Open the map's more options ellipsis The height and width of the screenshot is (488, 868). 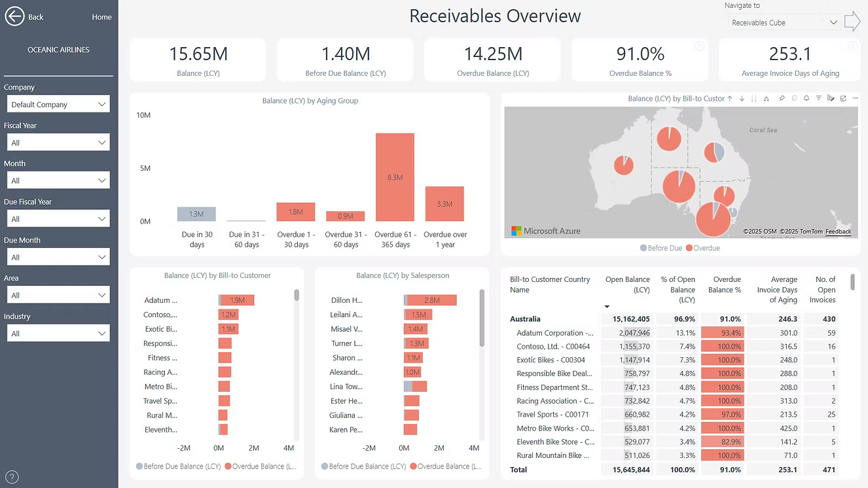(x=854, y=99)
